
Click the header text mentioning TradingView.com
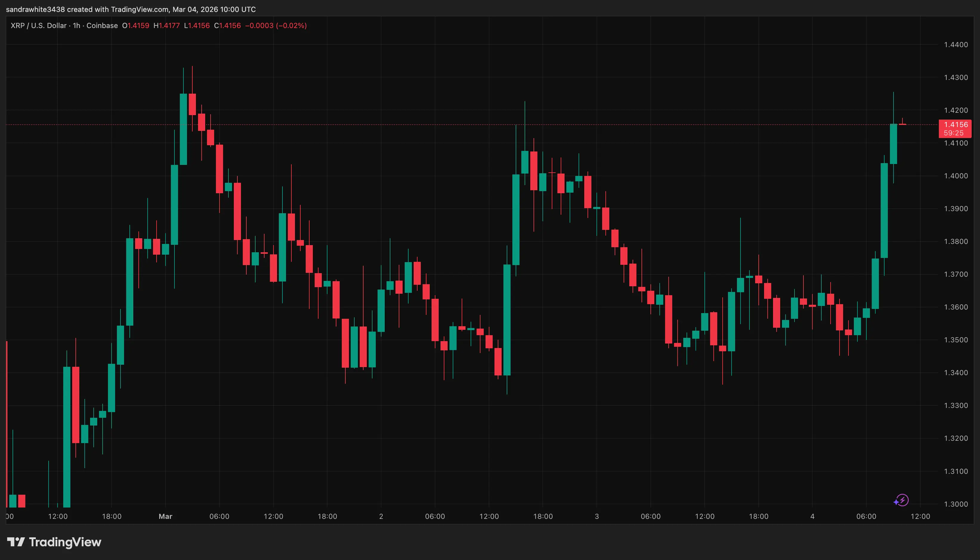click(131, 9)
